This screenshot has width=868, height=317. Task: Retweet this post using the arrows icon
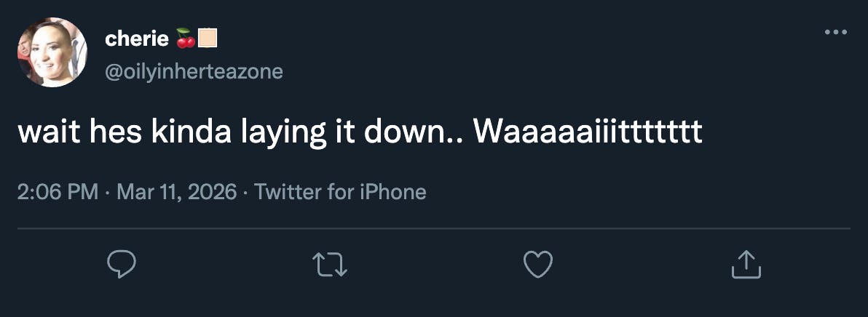pyautogui.click(x=330, y=264)
